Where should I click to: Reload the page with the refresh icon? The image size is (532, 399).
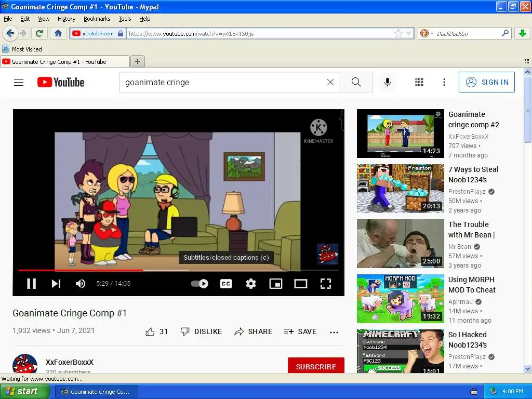point(39,33)
